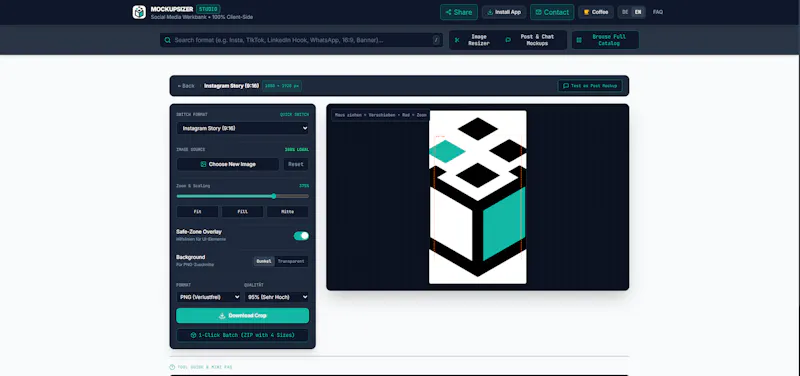This screenshot has width=800, height=376.
Task: Expand the Instagram Story format dropdown
Action: coord(242,129)
